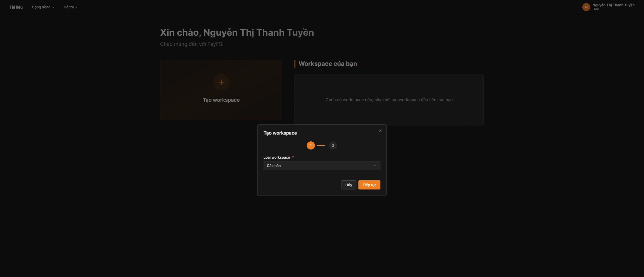Click the Tạo workspace card
Image resolution: width=644 pixels, height=277 pixels.
point(221,111)
